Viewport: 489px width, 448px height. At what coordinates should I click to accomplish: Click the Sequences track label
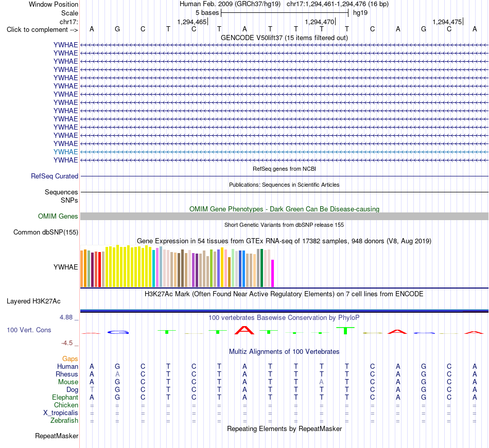(61, 192)
